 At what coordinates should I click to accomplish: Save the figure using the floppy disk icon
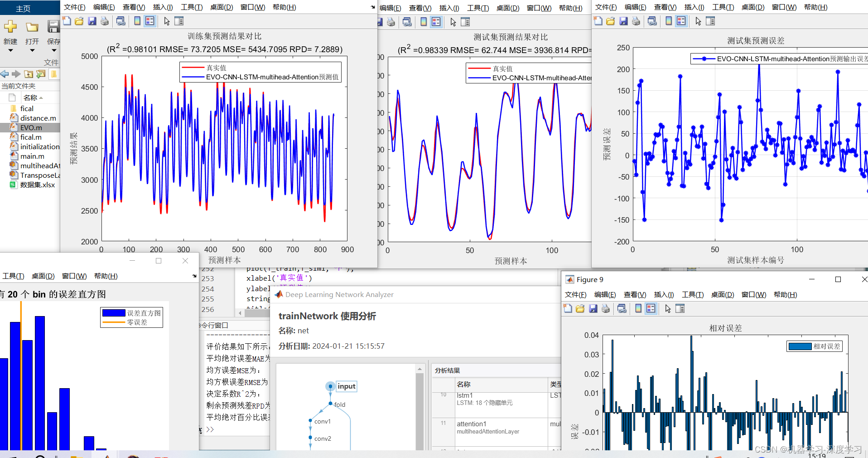[92, 21]
